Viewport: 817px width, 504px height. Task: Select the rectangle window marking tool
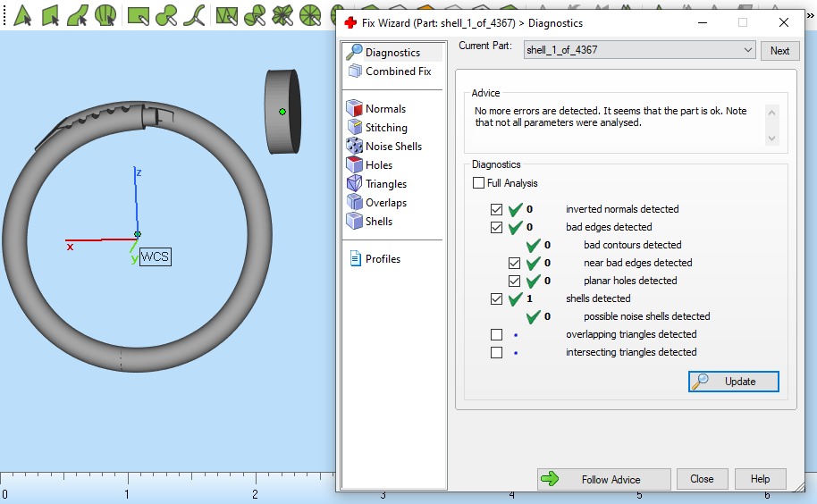pos(139,15)
